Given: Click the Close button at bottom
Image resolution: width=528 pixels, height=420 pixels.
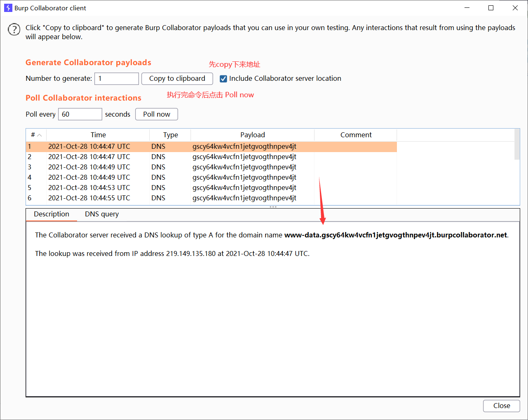Looking at the screenshot, I should (x=502, y=406).
